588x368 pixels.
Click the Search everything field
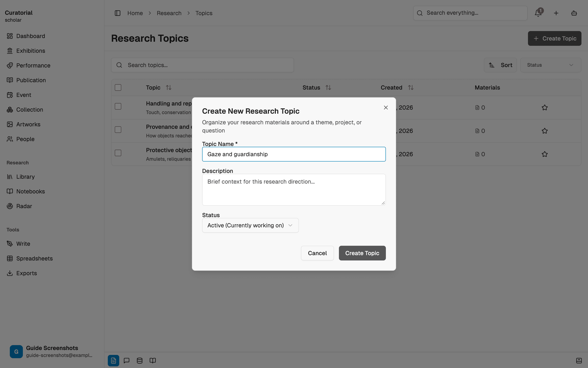(470, 13)
